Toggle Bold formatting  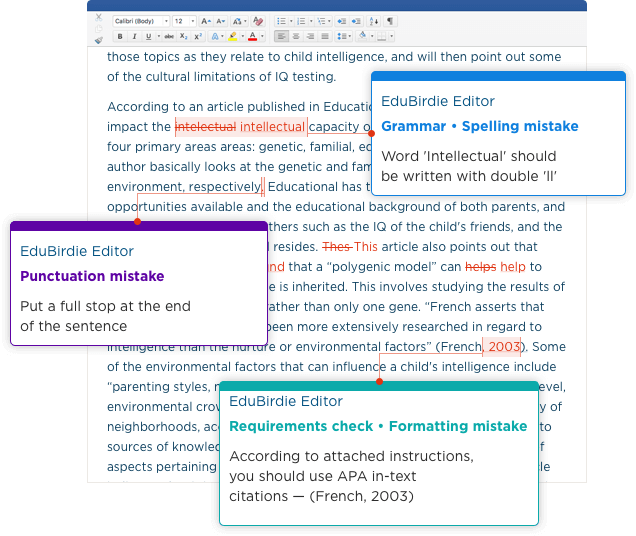pos(120,37)
